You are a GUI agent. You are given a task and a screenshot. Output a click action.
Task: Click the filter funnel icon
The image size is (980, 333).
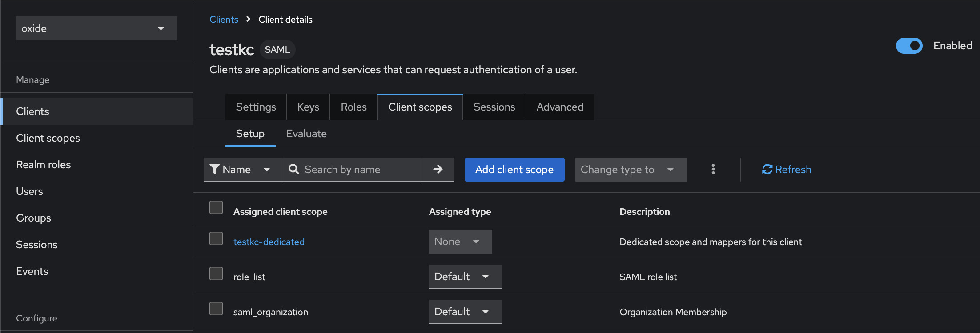(215, 170)
